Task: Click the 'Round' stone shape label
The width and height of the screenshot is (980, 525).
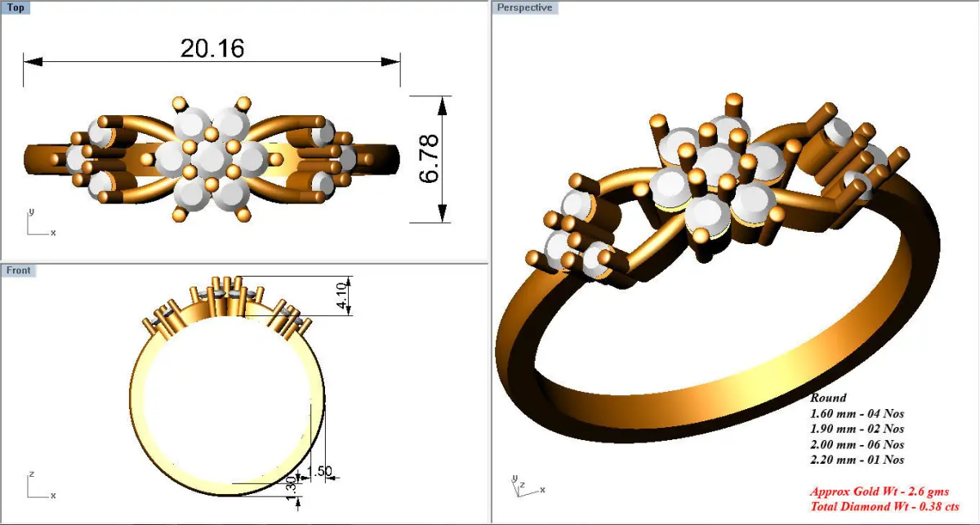Action: (828, 398)
